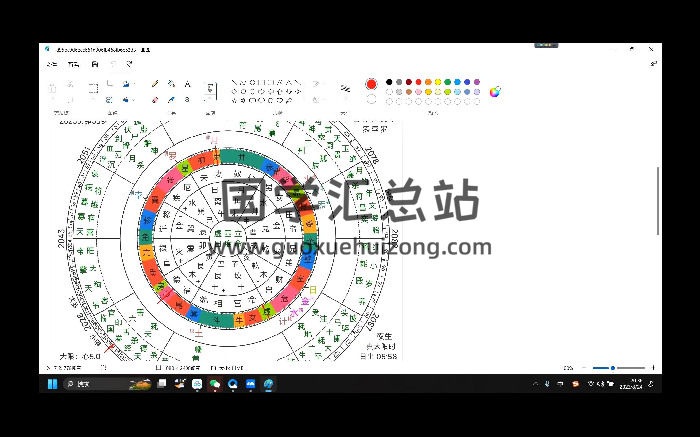Pick purple from the color palette

[477, 82]
